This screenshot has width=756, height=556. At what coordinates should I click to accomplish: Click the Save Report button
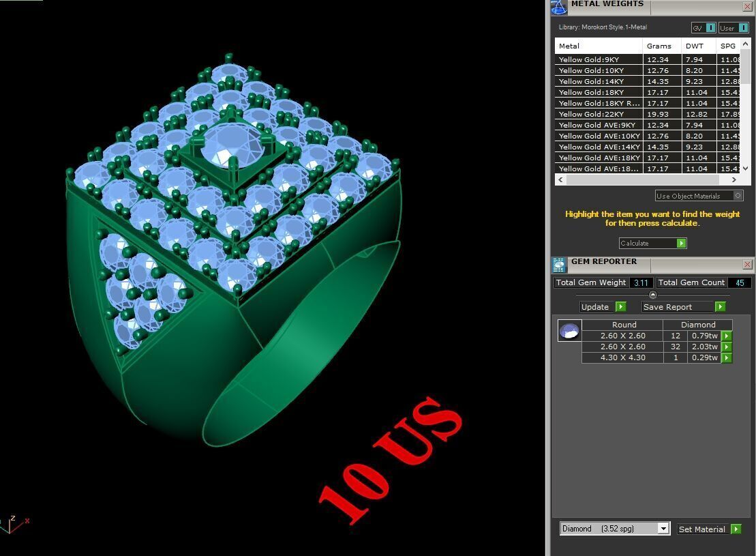tap(683, 306)
